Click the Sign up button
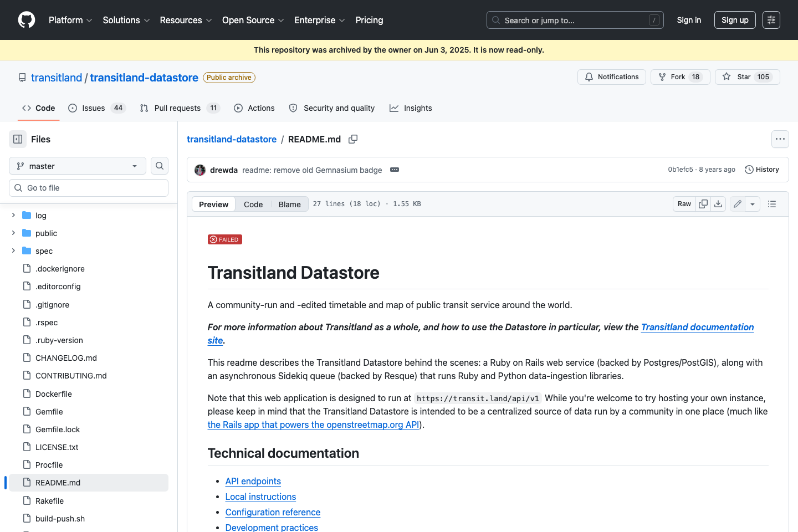This screenshot has width=798, height=532. pos(735,20)
